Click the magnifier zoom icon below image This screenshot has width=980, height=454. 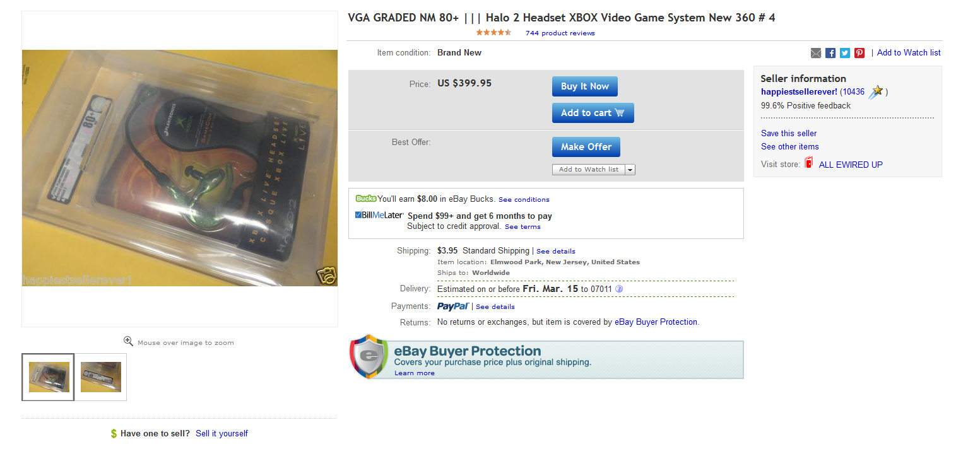128,341
